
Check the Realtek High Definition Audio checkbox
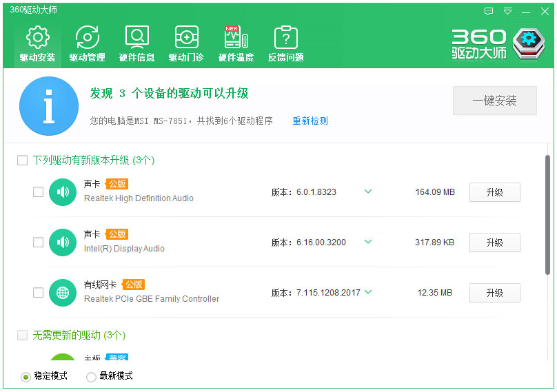click(x=38, y=192)
